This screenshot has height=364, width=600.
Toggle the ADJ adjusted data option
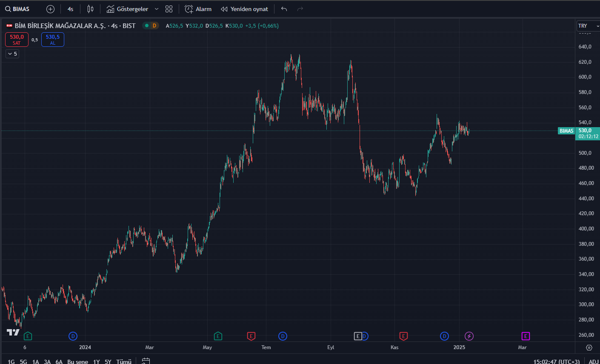click(x=594, y=361)
